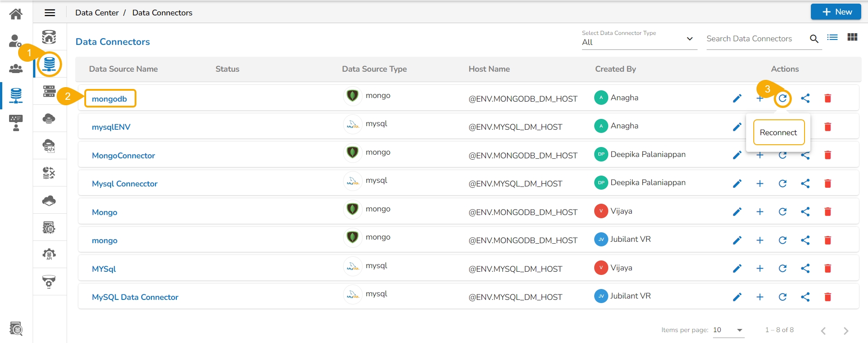Click the user group icon in sidebar
This screenshot has height=343, width=868.
16,69
